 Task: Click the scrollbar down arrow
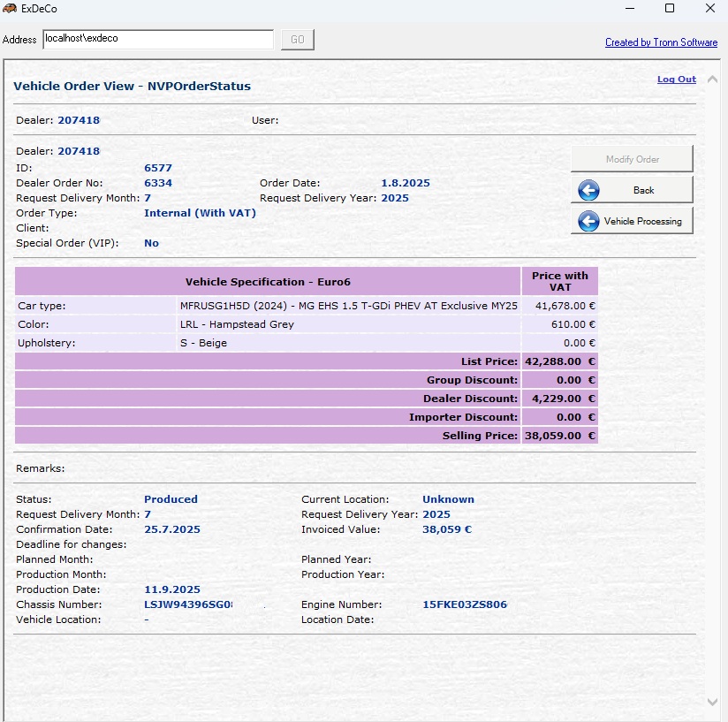pyautogui.click(x=713, y=702)
